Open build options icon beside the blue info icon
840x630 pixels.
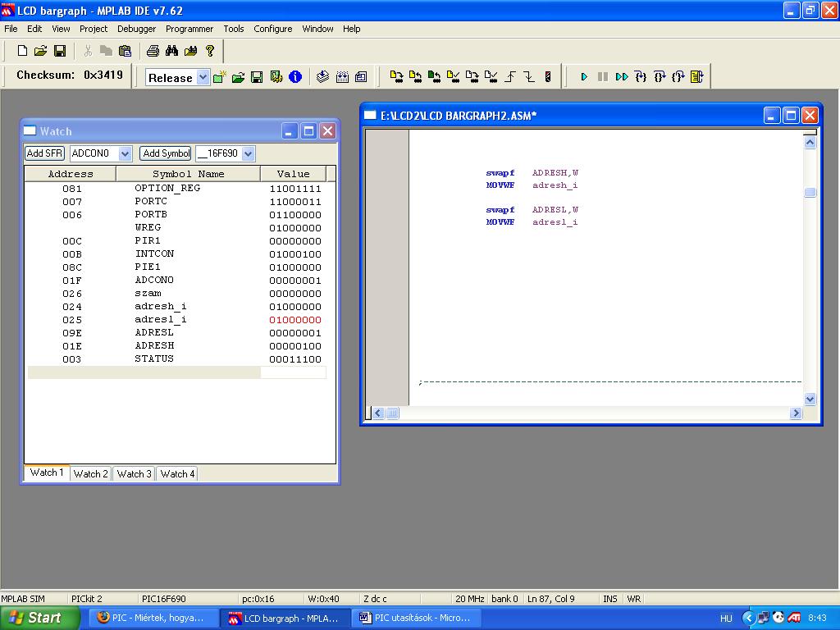pos(276,77)
